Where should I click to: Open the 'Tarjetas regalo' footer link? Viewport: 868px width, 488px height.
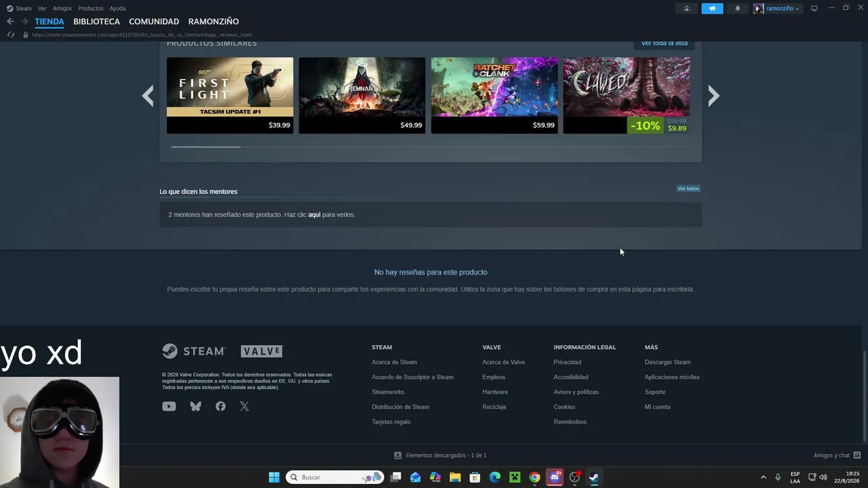(391, 422)
